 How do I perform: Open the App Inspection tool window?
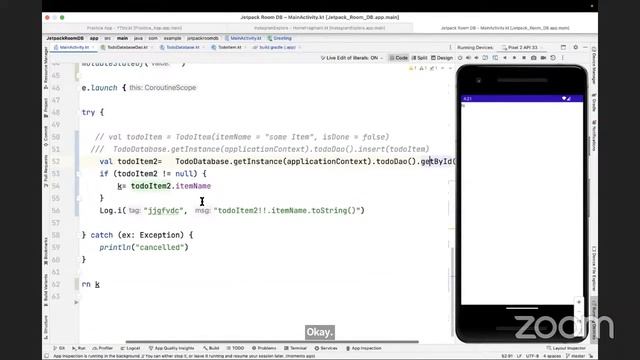tap(364, 348)
